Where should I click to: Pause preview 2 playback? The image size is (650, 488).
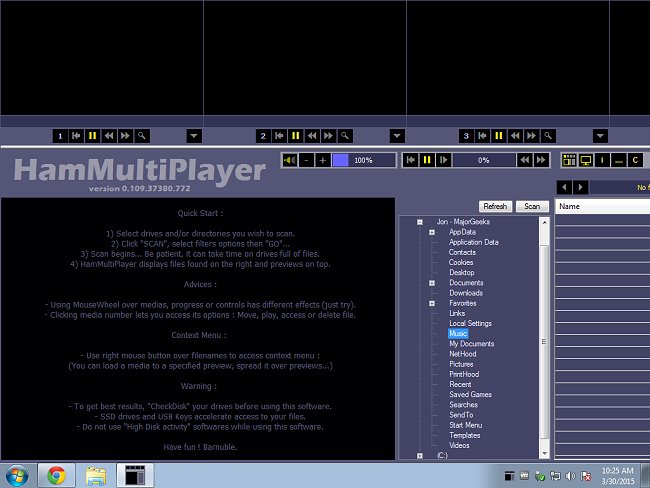click(296, 136)
